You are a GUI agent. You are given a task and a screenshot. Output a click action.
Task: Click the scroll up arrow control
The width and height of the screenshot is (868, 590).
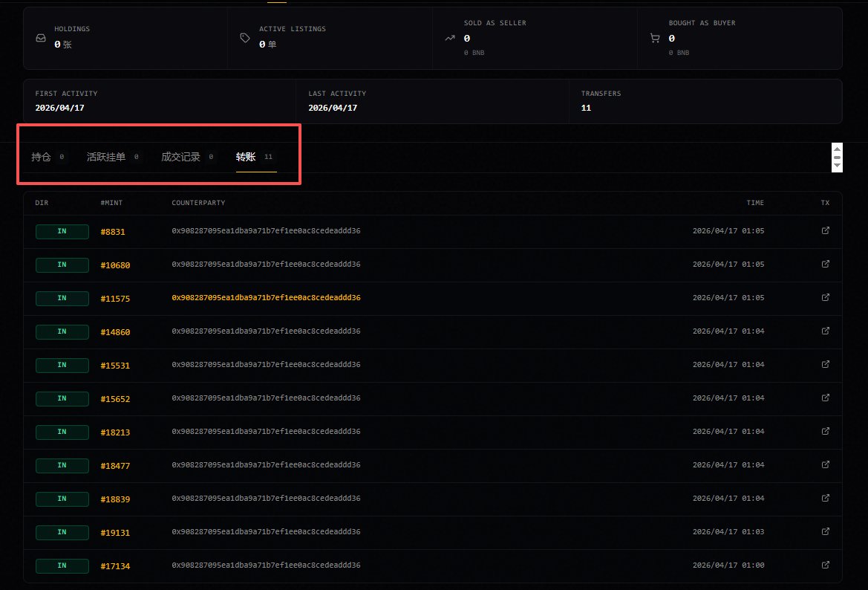click(x=837, y=149)
